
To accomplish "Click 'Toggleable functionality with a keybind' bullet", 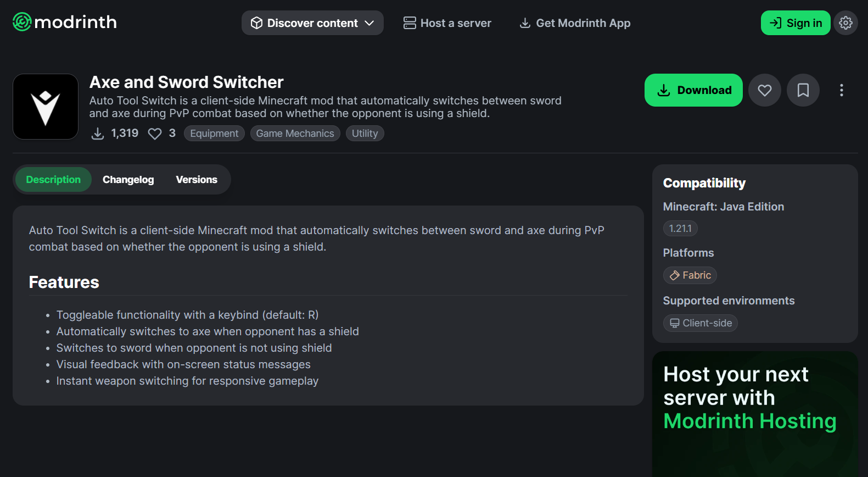I will (187, 315).
